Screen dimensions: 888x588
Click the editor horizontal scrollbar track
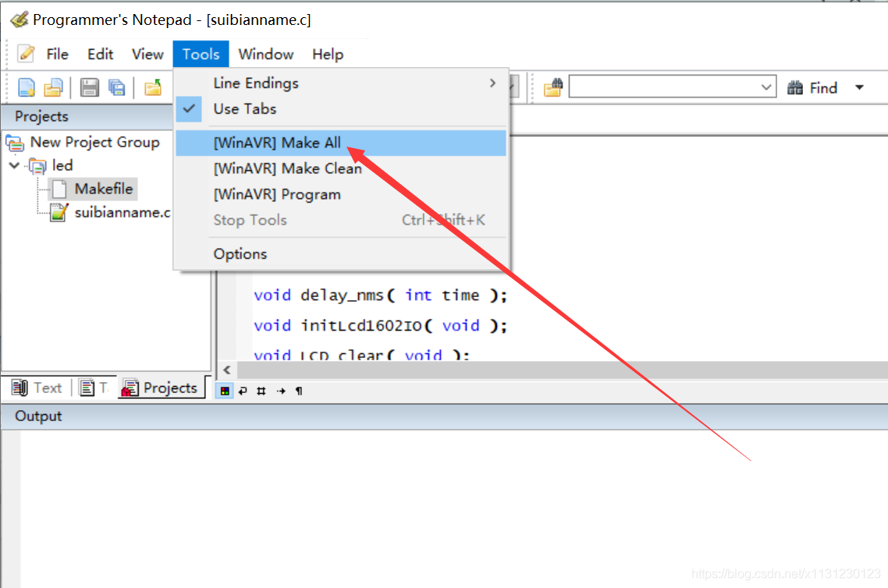point(562,370)
